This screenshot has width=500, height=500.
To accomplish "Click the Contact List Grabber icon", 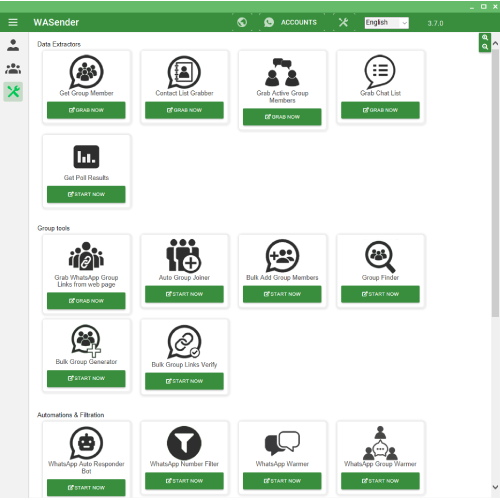I will (184, 72).
